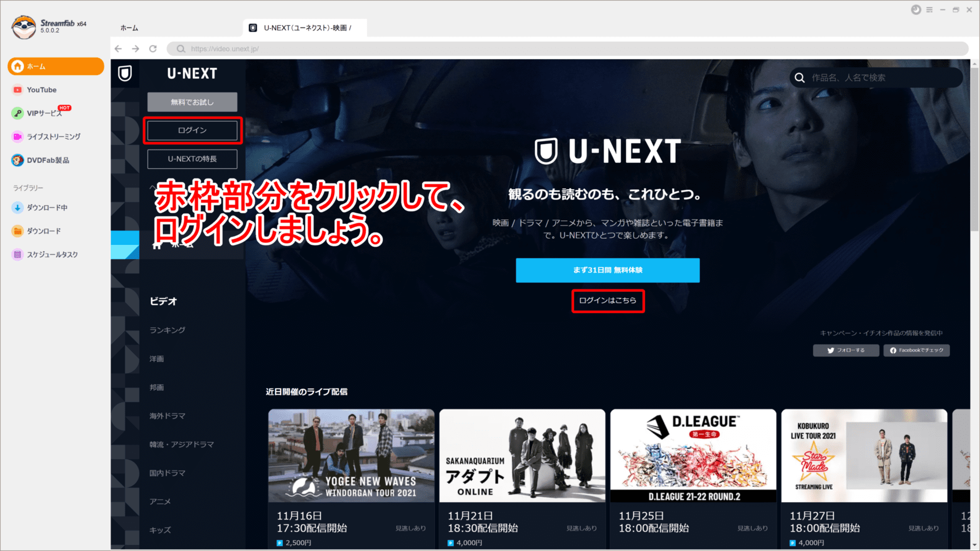The width and height of the screenshot is (980, 551).
Task: Reload the page with the refresh icon
Action: click(x=153, y=48)
